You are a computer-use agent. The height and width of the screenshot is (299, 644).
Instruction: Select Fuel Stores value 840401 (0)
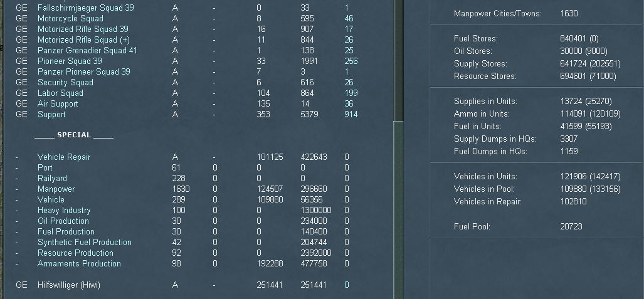coord(579,39)
